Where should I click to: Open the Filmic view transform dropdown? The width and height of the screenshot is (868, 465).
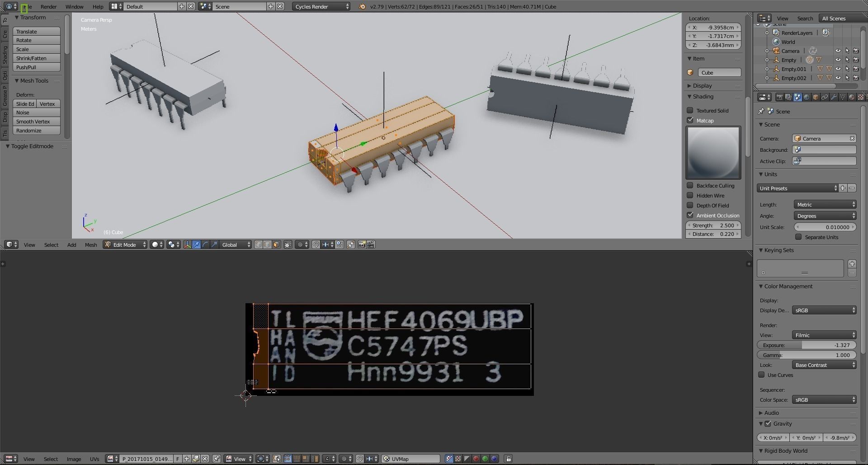pyautogui.click(x=824, y=335)
